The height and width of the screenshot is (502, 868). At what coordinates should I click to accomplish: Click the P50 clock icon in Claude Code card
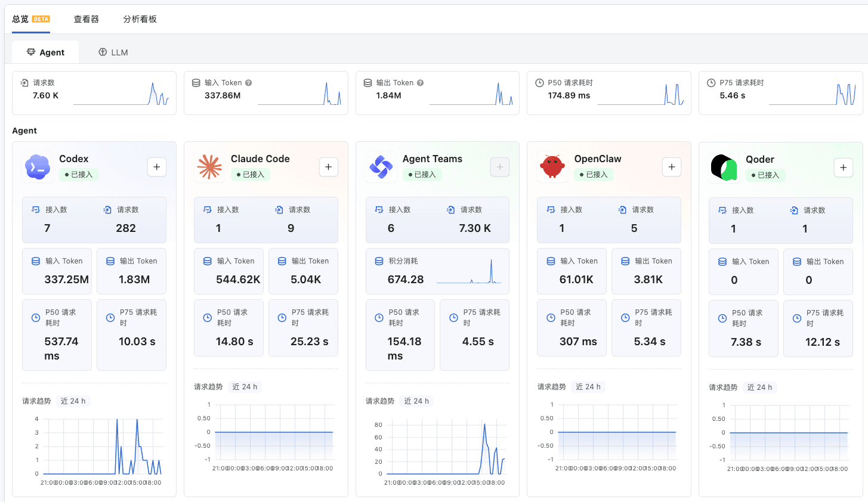pos(208,318)
